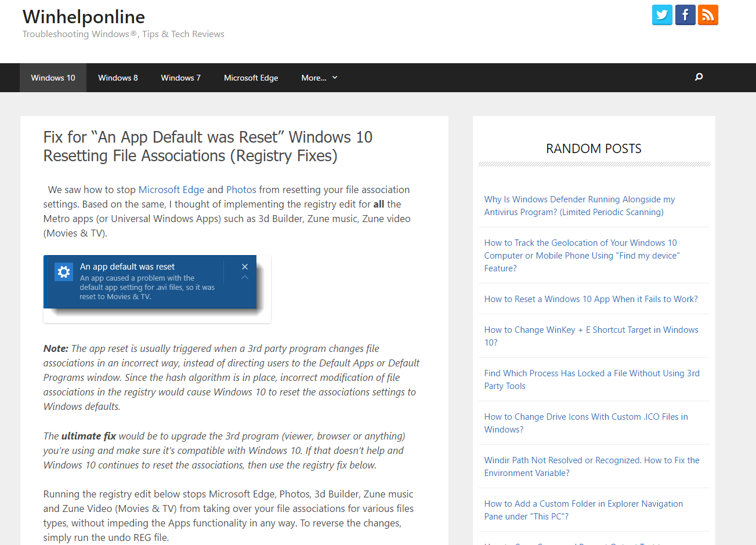The width and height of the screenshot is (756, 545).
Task: Expand the More... dropdown menu
Action: tap(319, 78)
